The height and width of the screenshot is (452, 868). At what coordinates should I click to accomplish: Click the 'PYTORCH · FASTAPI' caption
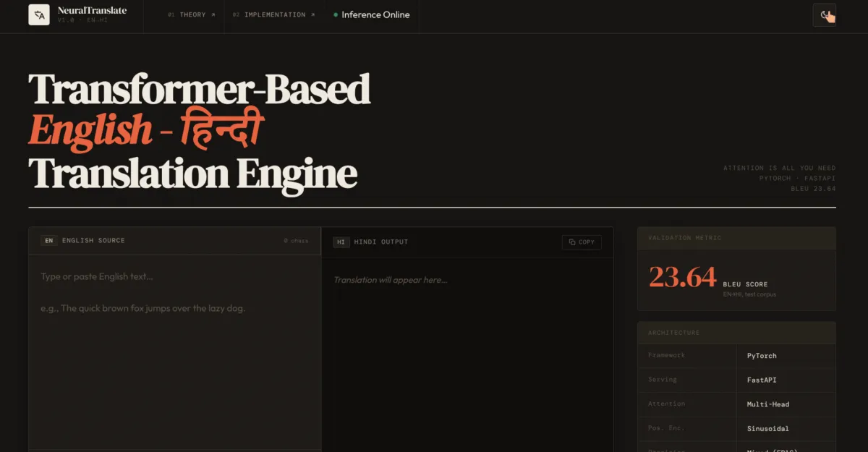tap(797, 178)
